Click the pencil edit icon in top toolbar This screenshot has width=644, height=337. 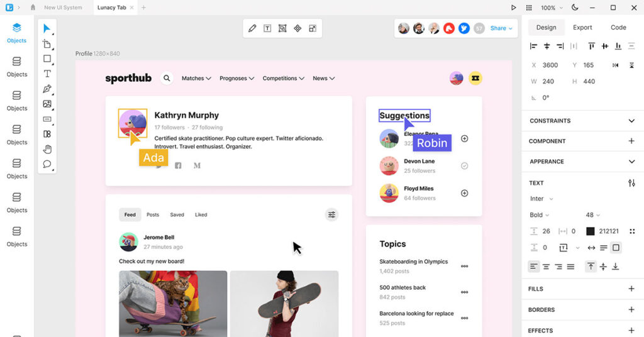[x=252, y=28]
